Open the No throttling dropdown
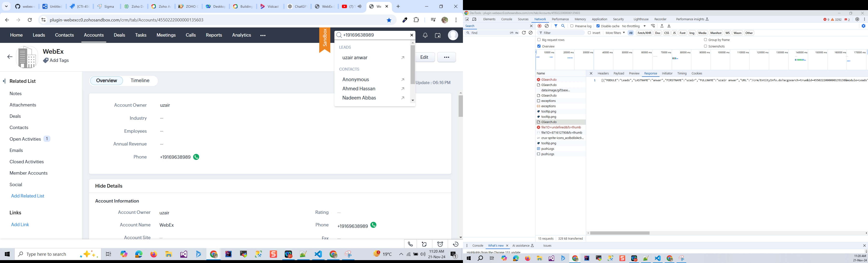 [x=634, y=26]
